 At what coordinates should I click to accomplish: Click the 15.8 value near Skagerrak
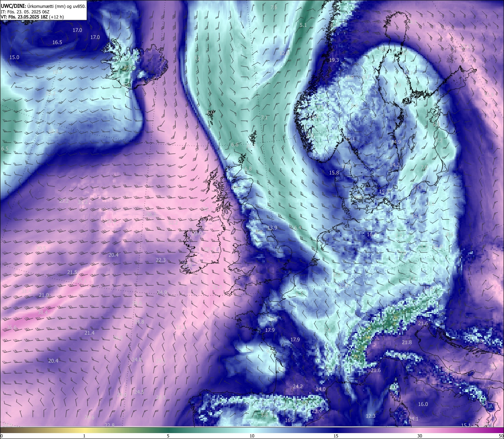click(x=334, y=173)
